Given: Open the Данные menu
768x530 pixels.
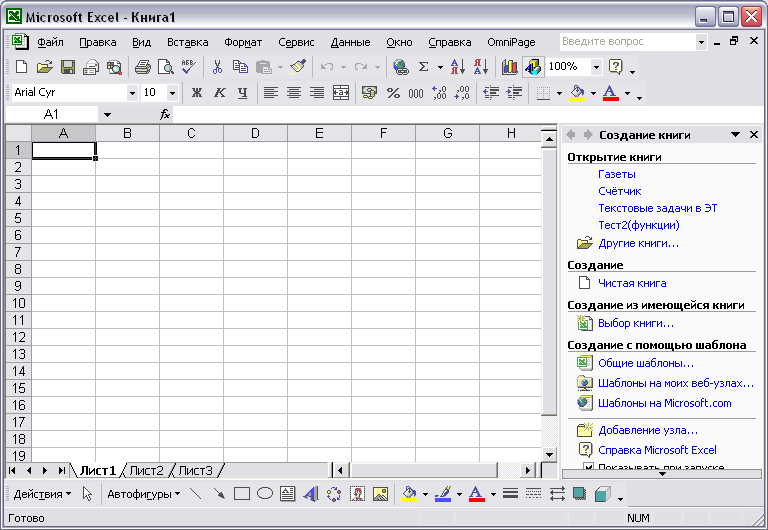Looking at the screenshot, I should coord(350,42).
